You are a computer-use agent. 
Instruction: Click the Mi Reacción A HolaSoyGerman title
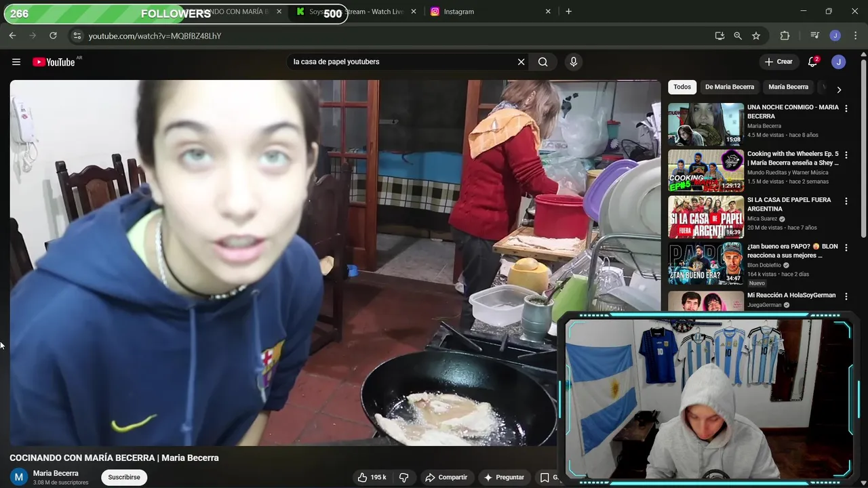pos(791,296)
